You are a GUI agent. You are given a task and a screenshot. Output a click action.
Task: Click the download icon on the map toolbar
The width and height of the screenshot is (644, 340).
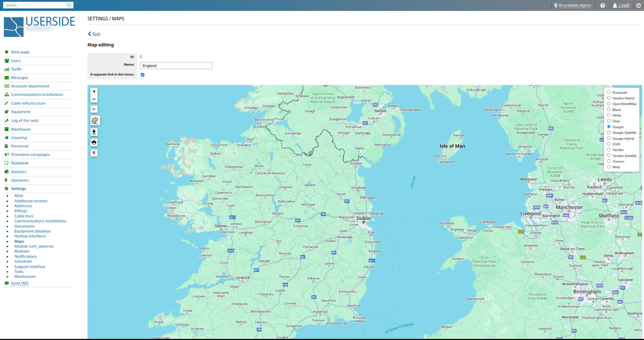pos(94,132)
